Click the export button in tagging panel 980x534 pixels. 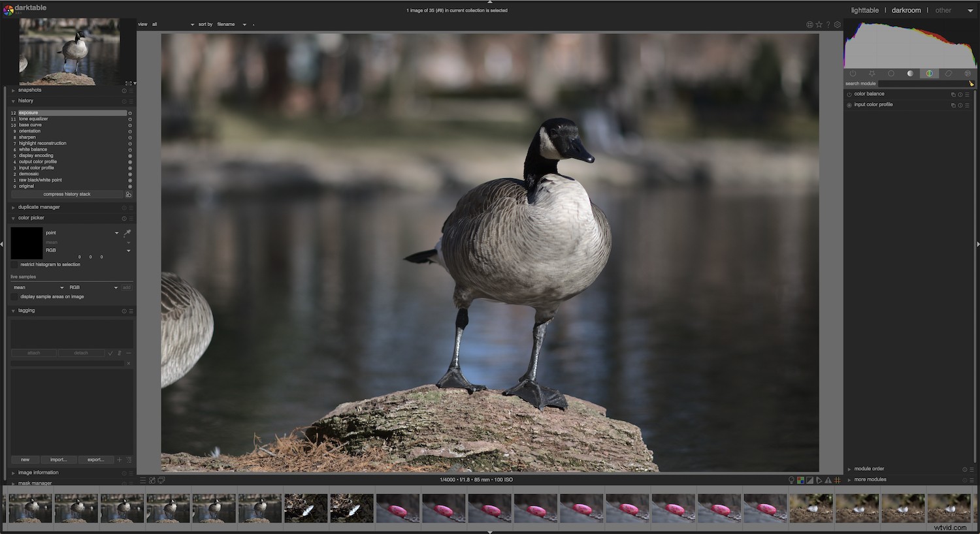click(95, 460)
